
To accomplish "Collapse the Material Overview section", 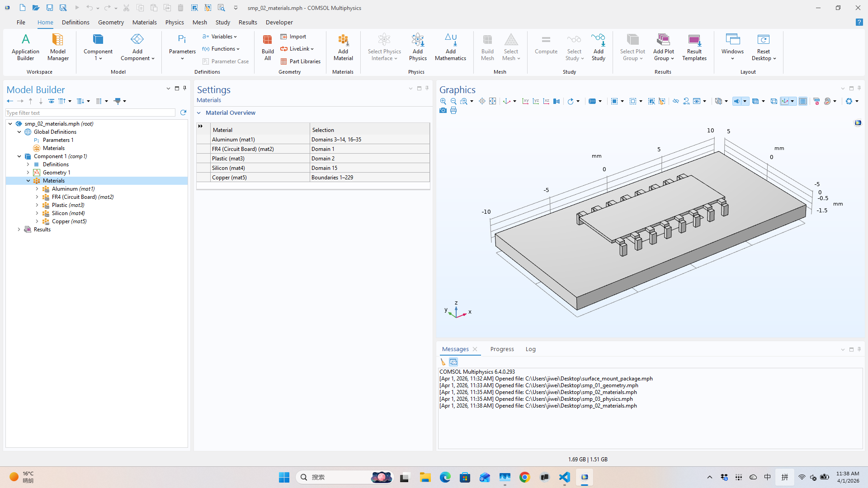I will pyautogui.click(x=199, y=113).
